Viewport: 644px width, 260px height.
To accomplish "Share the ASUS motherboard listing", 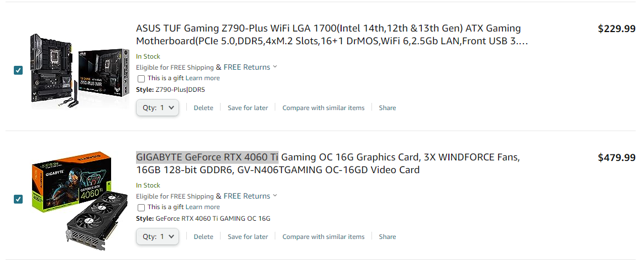I will [388, 108].
